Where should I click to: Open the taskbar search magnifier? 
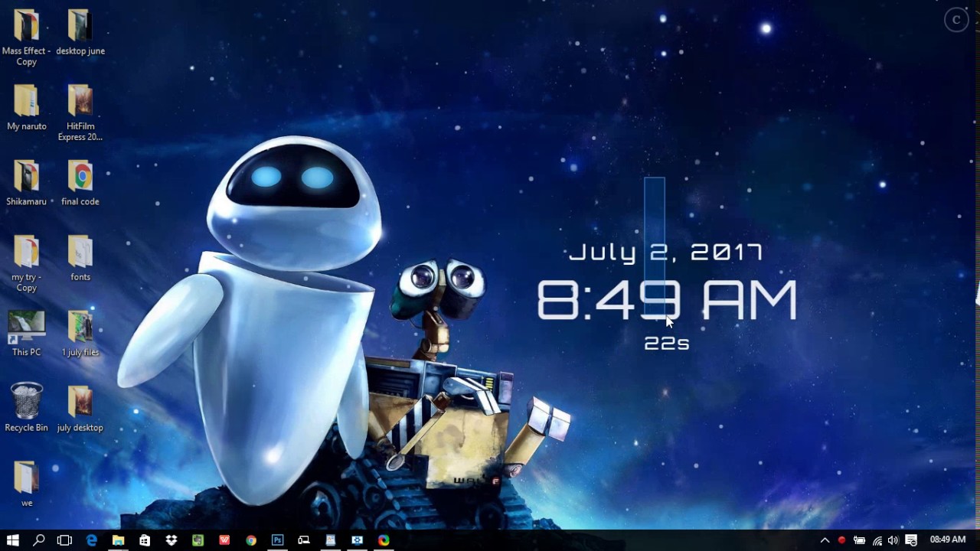pyautogui.click(x=39, y=540)
